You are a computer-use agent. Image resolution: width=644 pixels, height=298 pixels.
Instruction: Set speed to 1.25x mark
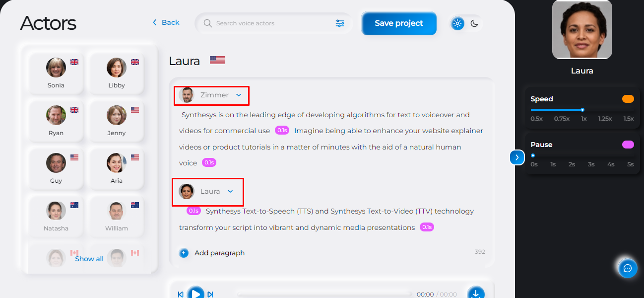(605, 119)
